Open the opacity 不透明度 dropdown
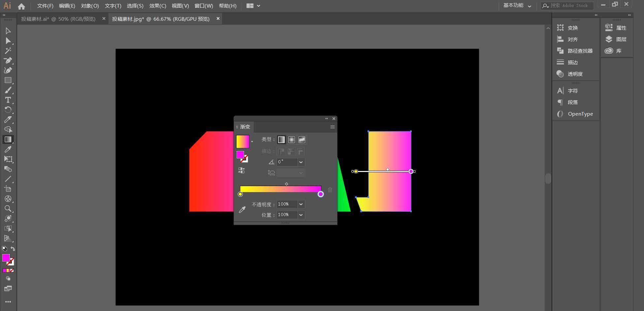This screenshot has width=644, height=311. [301, 204]
